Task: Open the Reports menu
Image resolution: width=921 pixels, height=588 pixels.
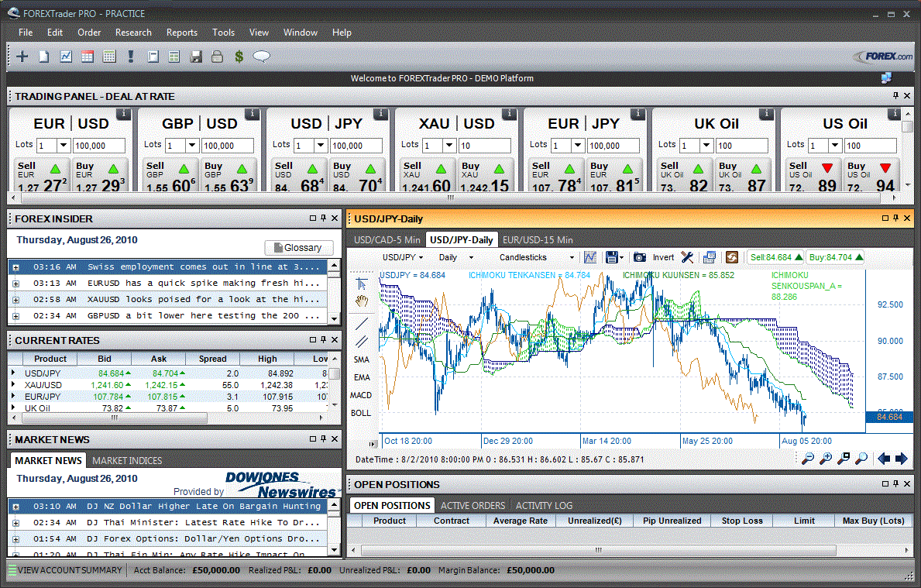Action: coord(182,33)
